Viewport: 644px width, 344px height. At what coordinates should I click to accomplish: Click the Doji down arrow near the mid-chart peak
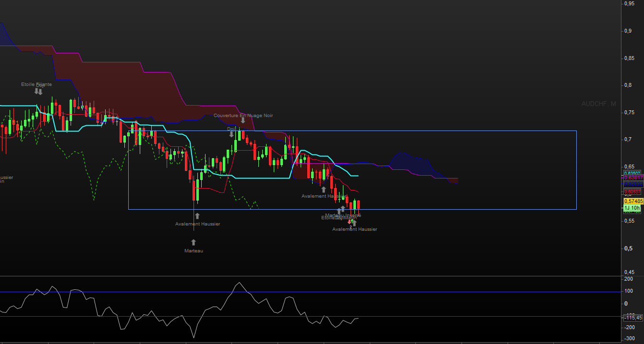click(x=231, y=134)
